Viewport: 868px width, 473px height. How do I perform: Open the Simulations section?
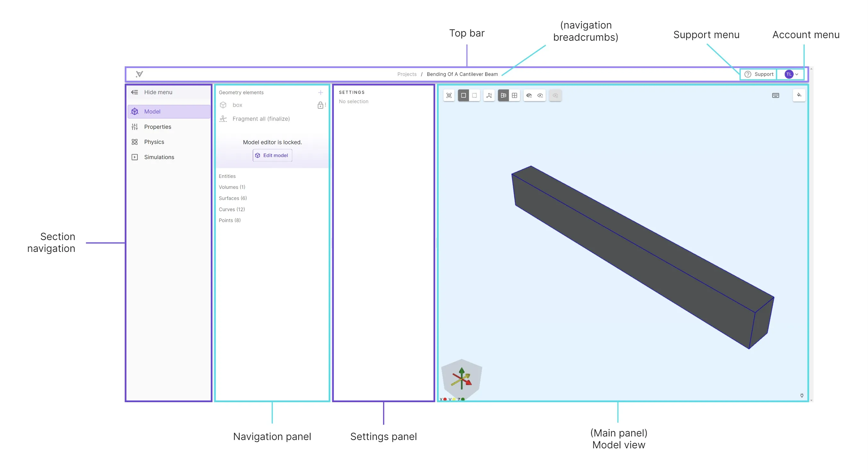[169, 157]
